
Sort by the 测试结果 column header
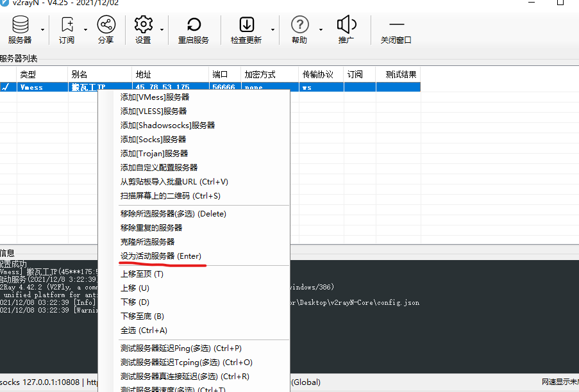click(x=398, y=74)
